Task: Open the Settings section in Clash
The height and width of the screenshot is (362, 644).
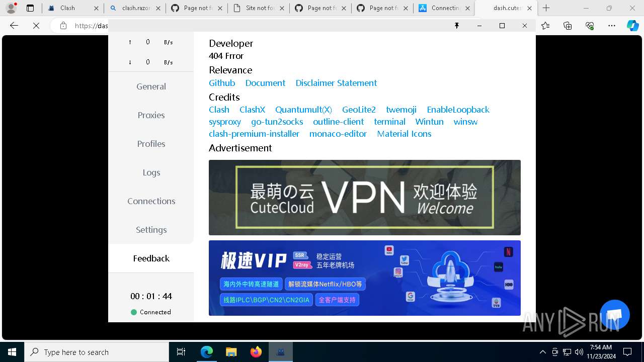Action: click(x=151, y=230)
